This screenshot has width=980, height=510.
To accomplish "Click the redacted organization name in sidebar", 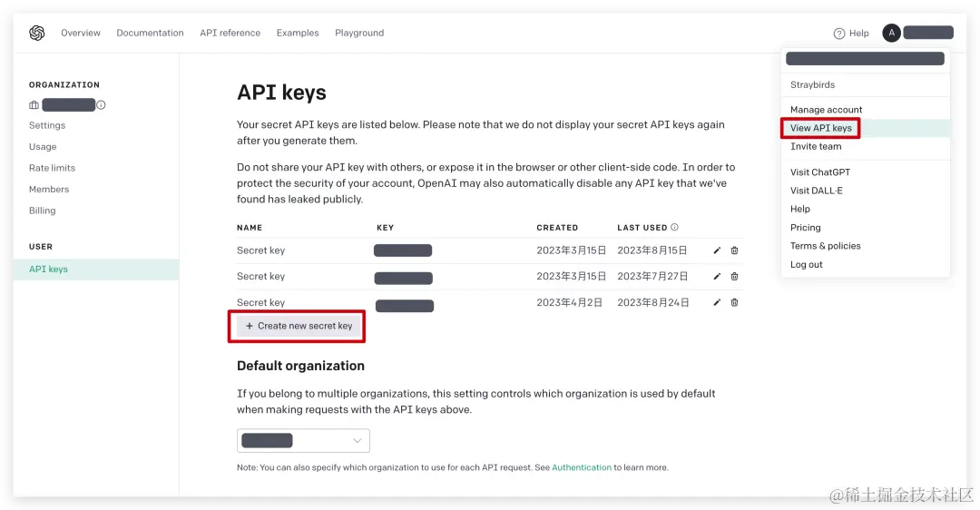I will click(69, 105).
